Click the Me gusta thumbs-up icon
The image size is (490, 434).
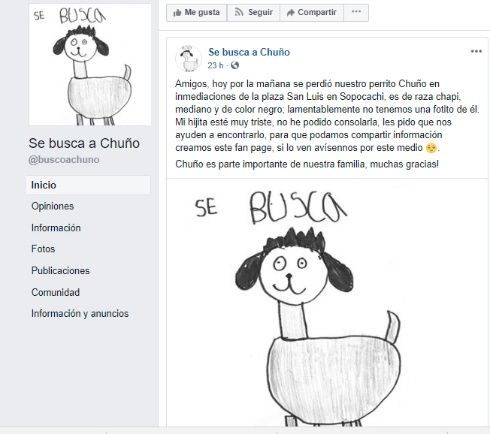click(x=177, y=13)
